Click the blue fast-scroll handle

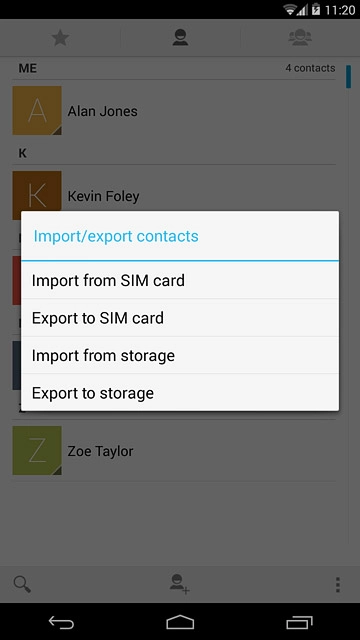pyautogui.click(x=348, y=76)
